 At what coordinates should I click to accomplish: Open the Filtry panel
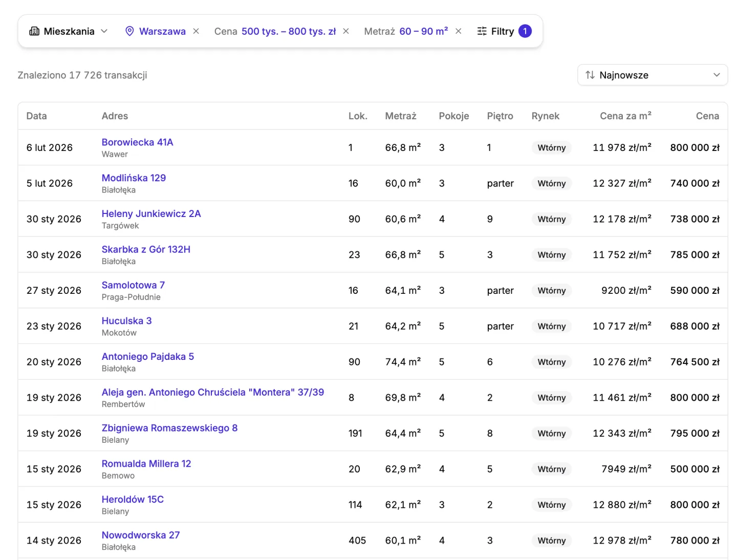[504, 31]
